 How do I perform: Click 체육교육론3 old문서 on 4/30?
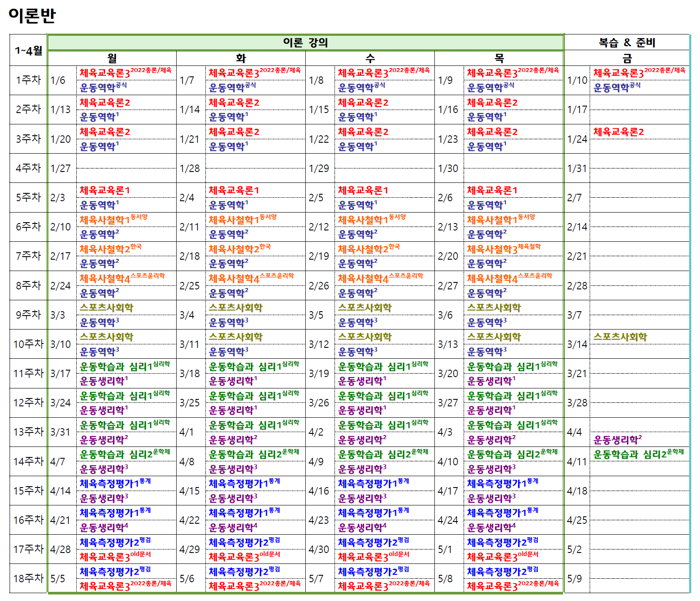[373, 556]
